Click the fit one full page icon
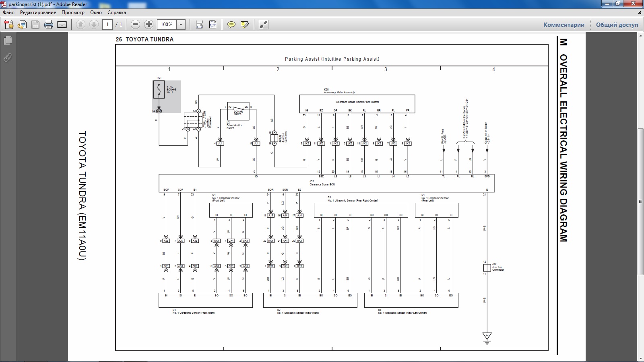644x362 pixels. pos(213,25)
